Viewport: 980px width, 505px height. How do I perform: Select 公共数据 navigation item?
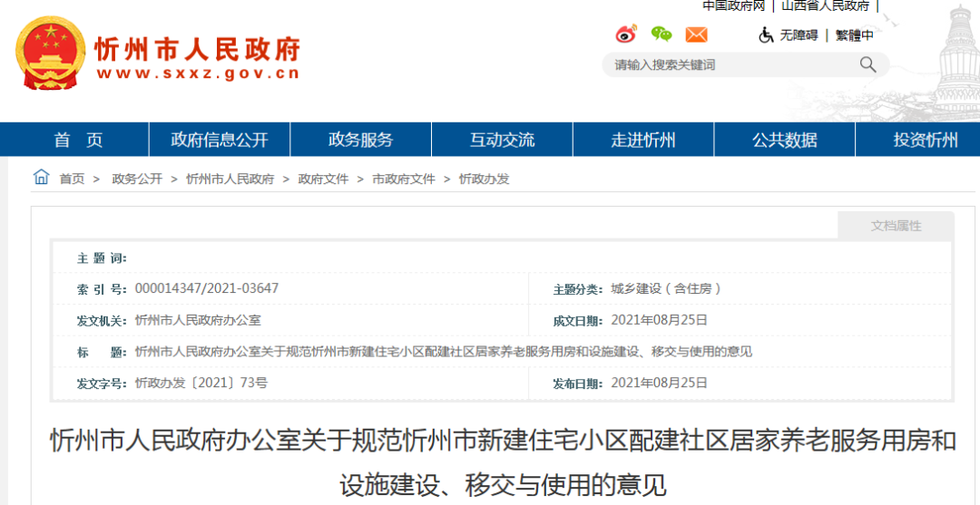pyautogui.click(x=785, y=140)
